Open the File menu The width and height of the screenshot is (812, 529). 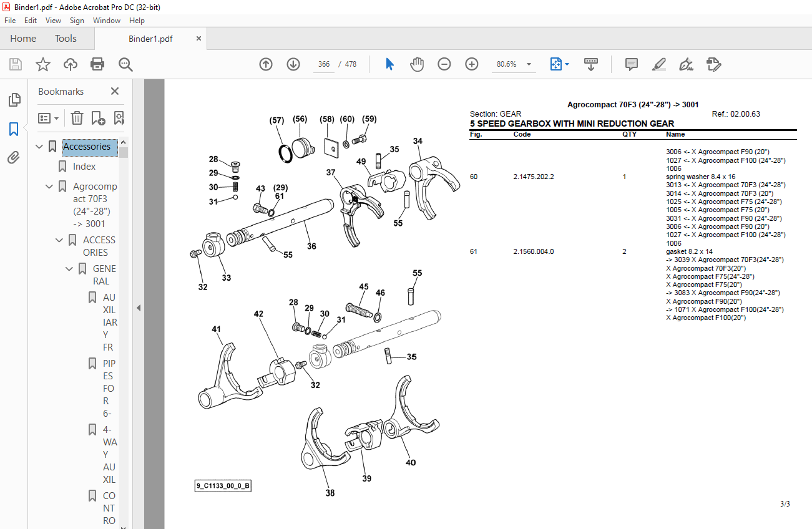10,21
